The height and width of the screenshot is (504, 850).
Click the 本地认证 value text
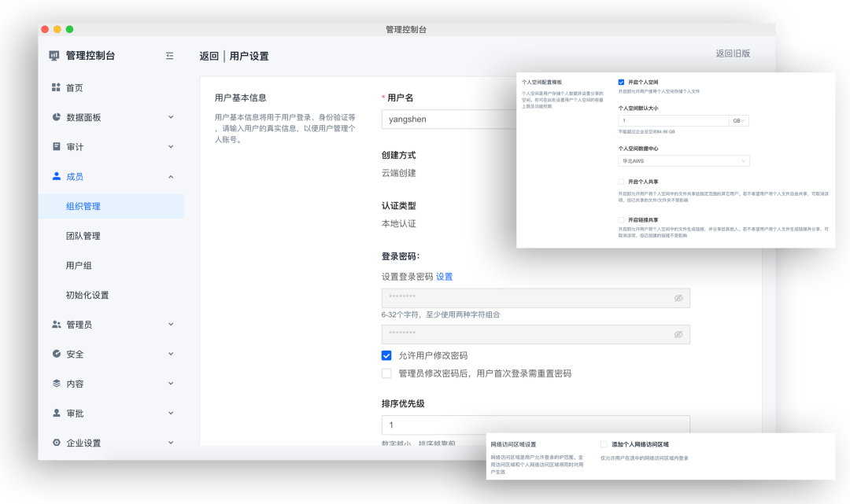click(x=398, y=223)
